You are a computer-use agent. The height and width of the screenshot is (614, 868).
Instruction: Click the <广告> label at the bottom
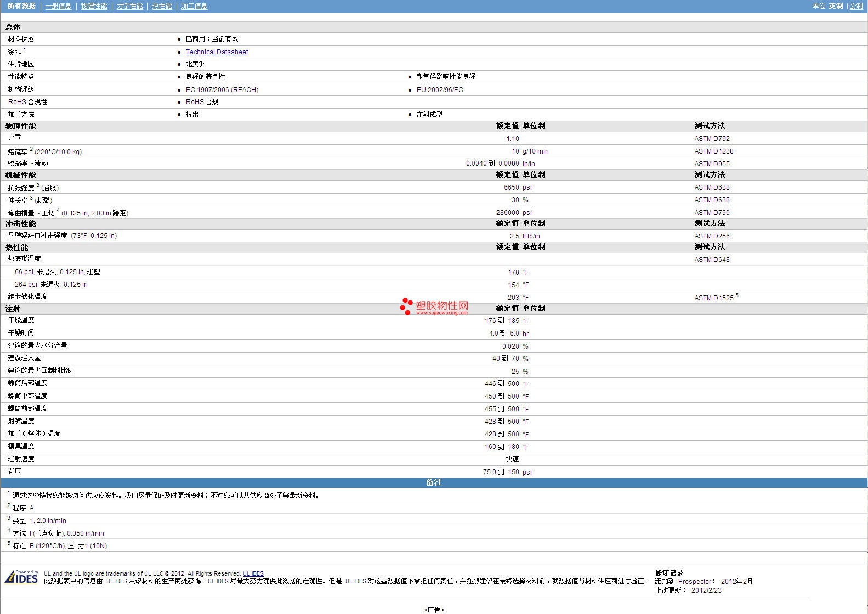[x=434, y=610]
